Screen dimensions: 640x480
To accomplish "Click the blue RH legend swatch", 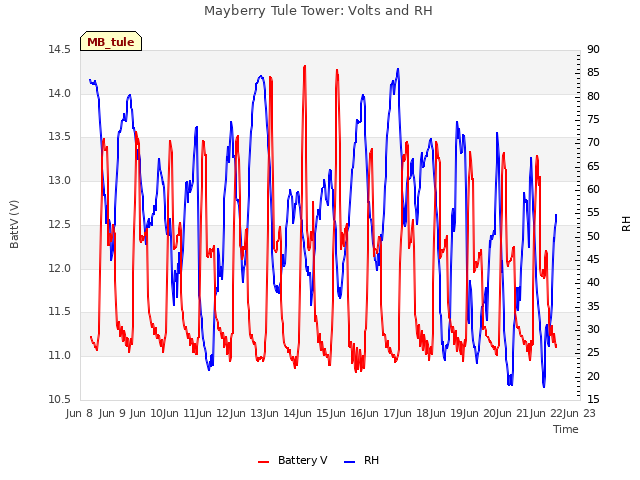I will [x=349, y=462].
